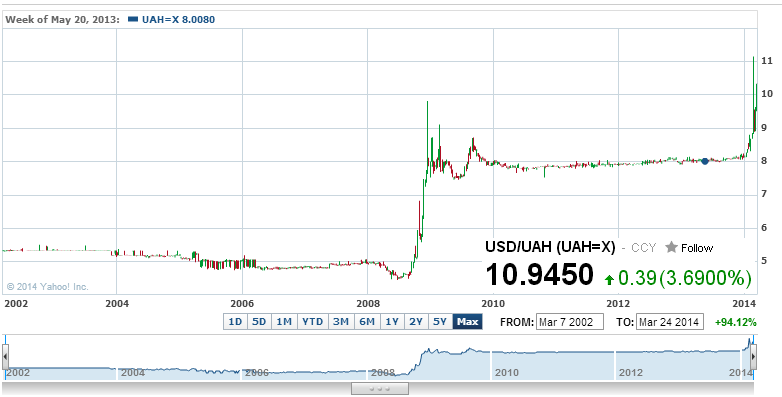
Task: Click the overview navigator chart area
Action: click(x=380, y=358)
